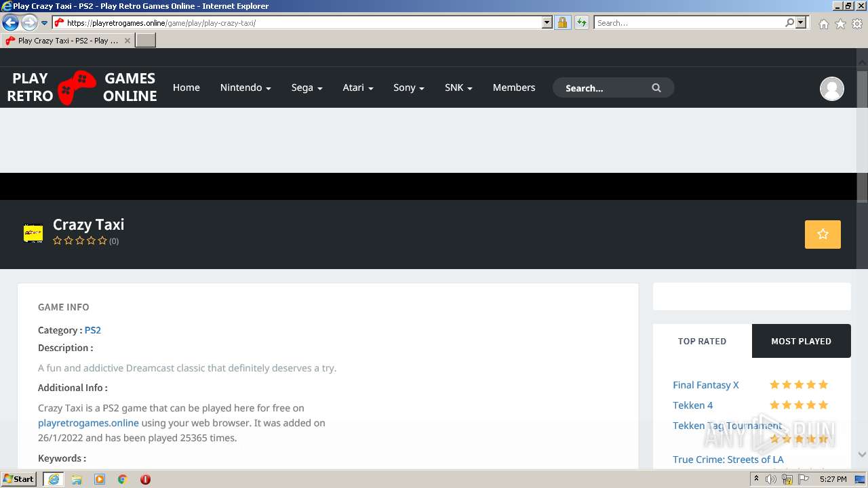The width and height of the screenshot is (868, 488).
Task: Follow the playretrogames.online link
Action: pos(88,423)
